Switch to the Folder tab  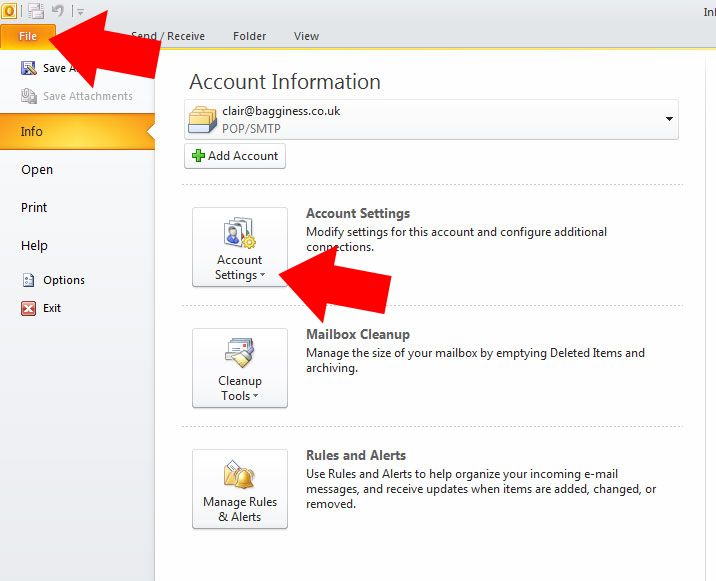[249, 36]
